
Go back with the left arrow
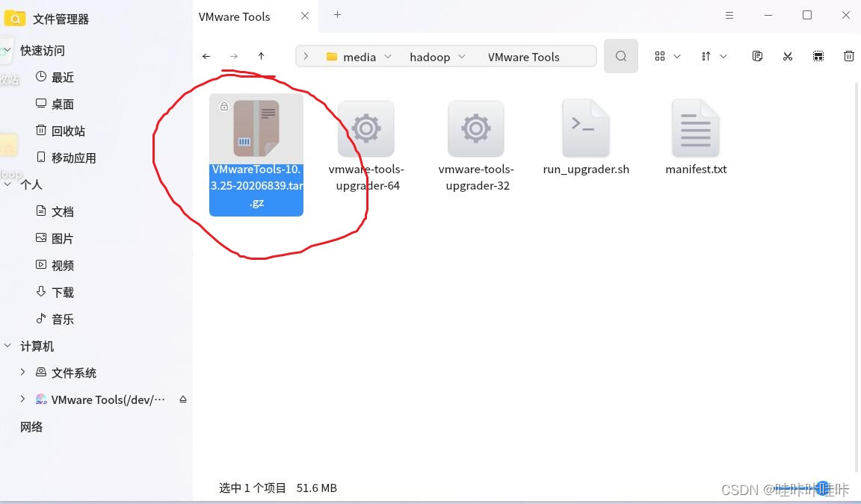coord(206,56)
